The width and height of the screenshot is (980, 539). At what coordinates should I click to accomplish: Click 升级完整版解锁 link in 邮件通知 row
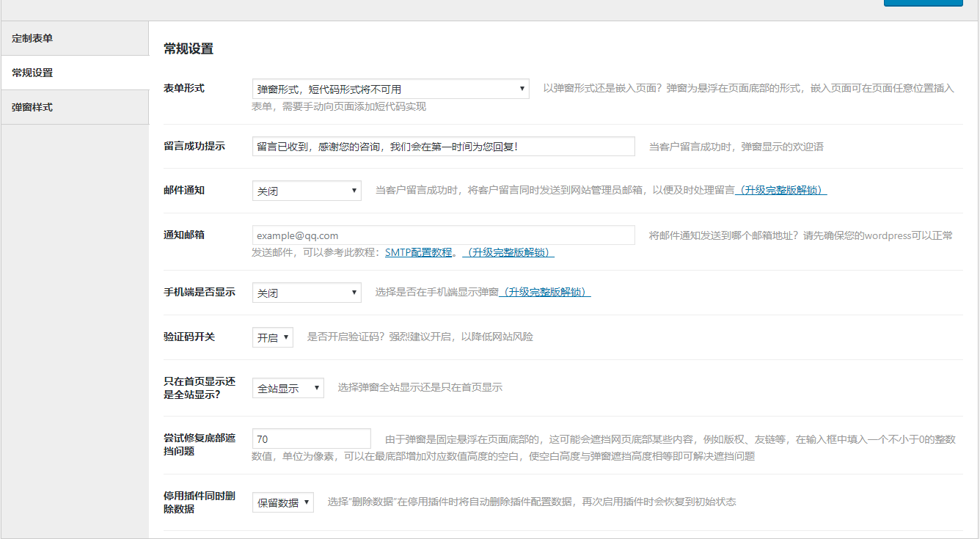780,190
